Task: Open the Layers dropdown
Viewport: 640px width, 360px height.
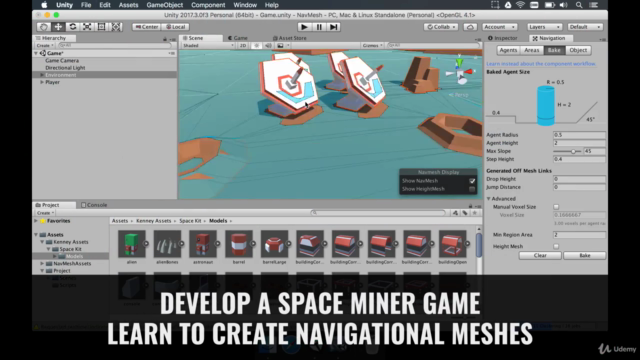Action: (x=544, y=27)
